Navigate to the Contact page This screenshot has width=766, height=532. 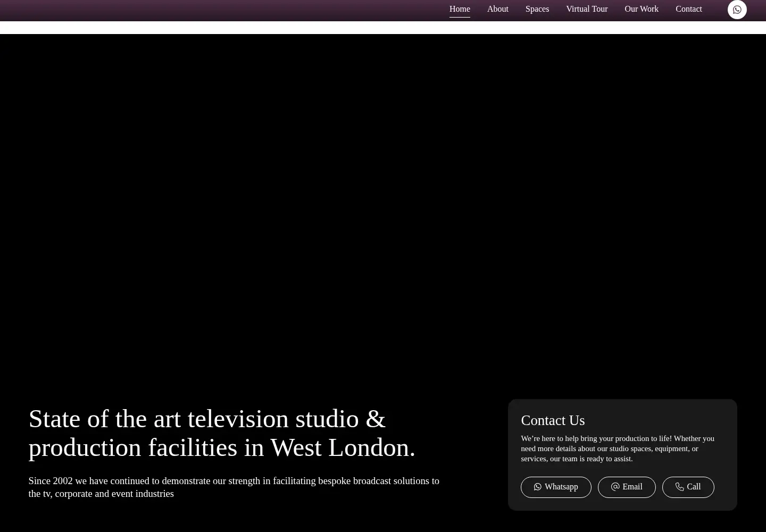point(689,9)
